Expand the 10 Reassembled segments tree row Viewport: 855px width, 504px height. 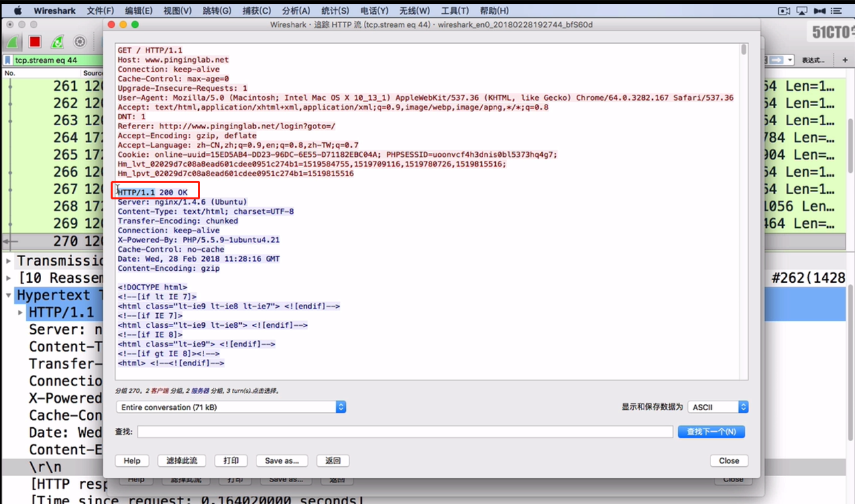[9, 278]
